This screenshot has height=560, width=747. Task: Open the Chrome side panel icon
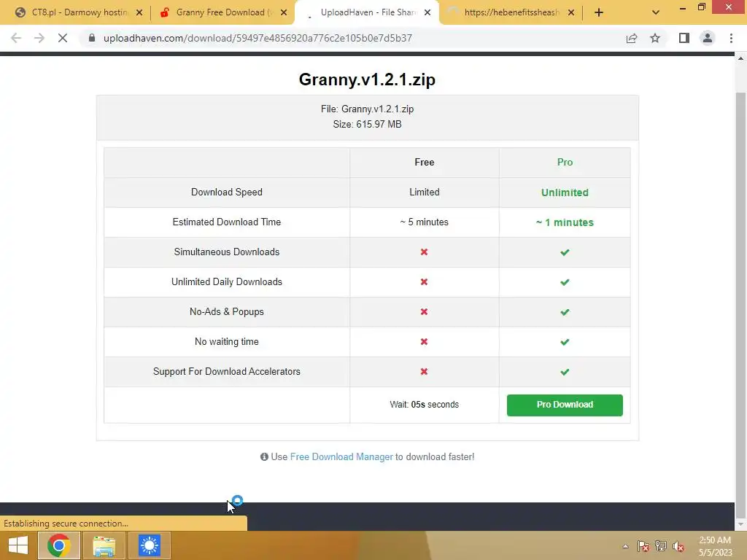[x=684, y=38]
